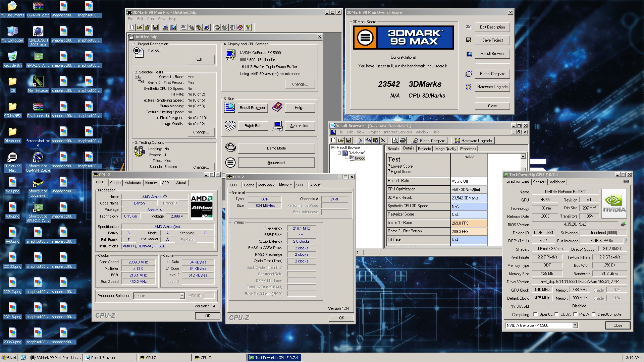Screen dimensions: 644x362
Task: Click the GPU-Z camera screenshot icon
Action: 626,181
